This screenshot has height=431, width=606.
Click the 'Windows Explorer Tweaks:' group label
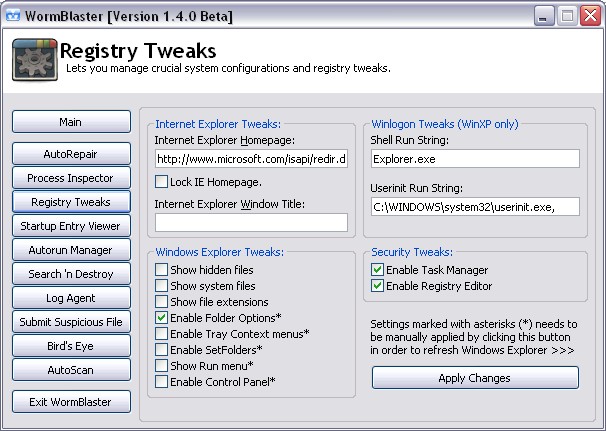click(x=220, y=252)
